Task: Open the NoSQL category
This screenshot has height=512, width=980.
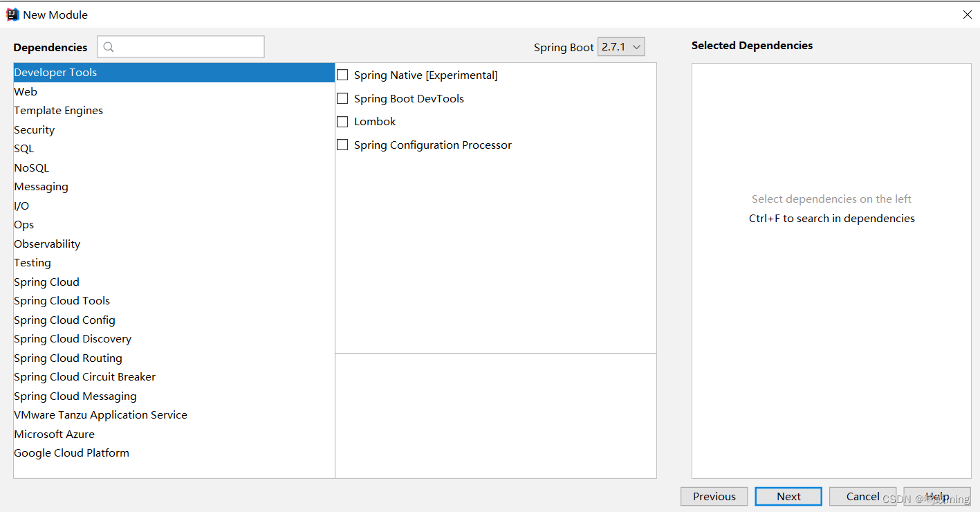Action: tap(31, 167)
